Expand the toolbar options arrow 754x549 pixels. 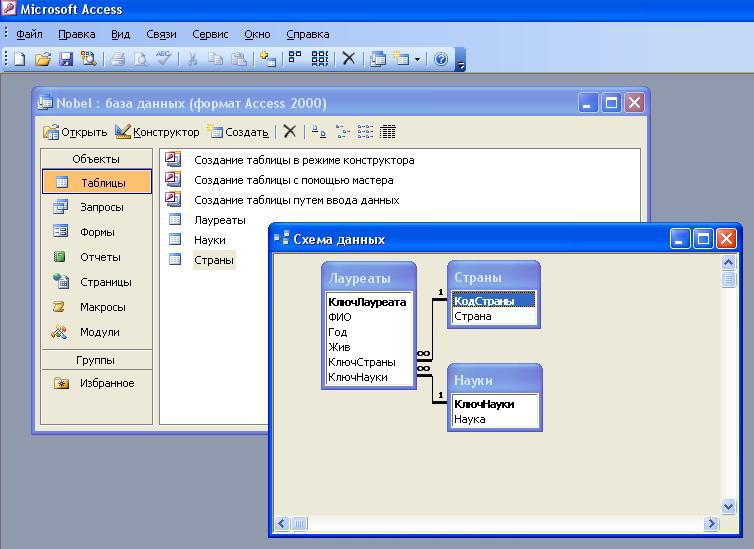[x=460, y=60]
